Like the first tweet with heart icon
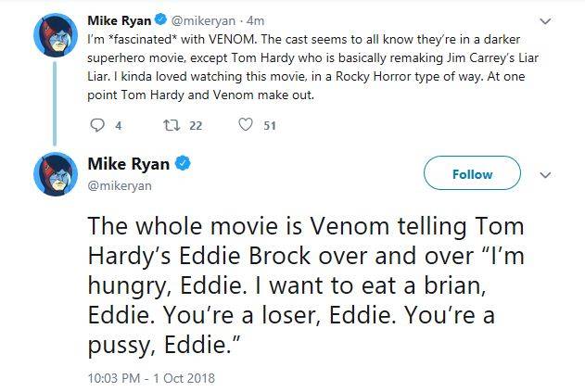 tap(246, 127)
